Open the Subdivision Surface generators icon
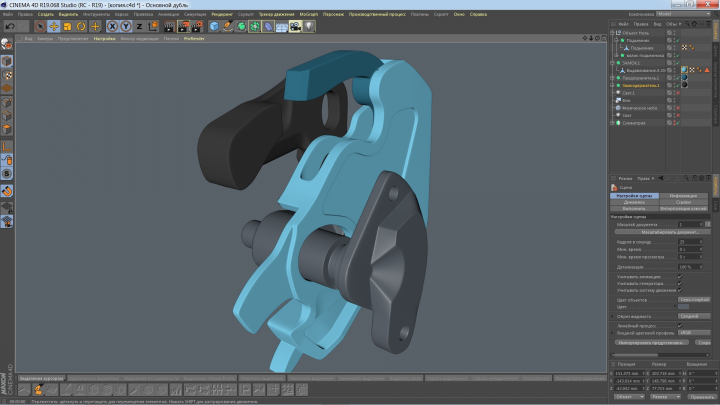The height and width of the screenshot is (405, 720). (242, 26)
